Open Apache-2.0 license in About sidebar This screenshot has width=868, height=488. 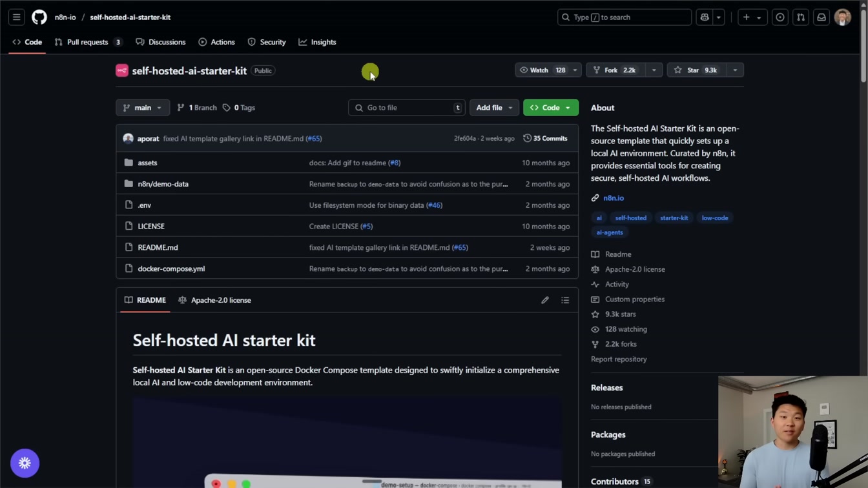pos(628,269)
